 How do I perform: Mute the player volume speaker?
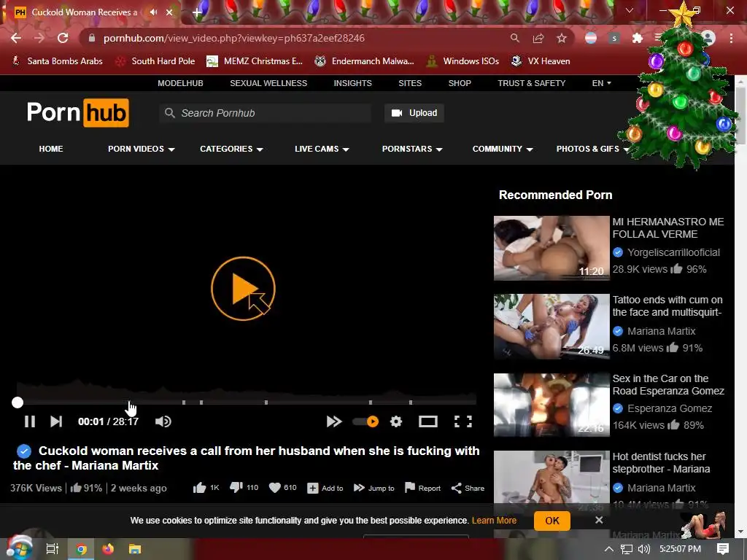[163, 421]
